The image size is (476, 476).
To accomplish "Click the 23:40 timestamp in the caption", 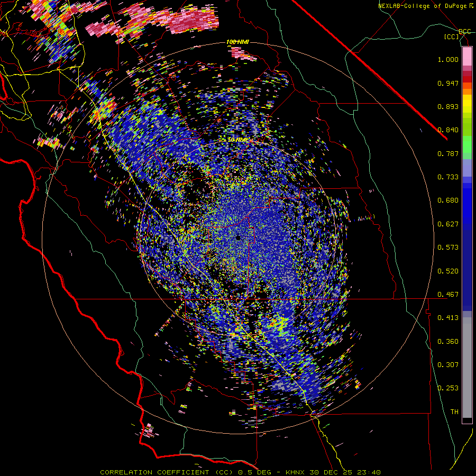I will pyautogui.click(x=369, y=472).
